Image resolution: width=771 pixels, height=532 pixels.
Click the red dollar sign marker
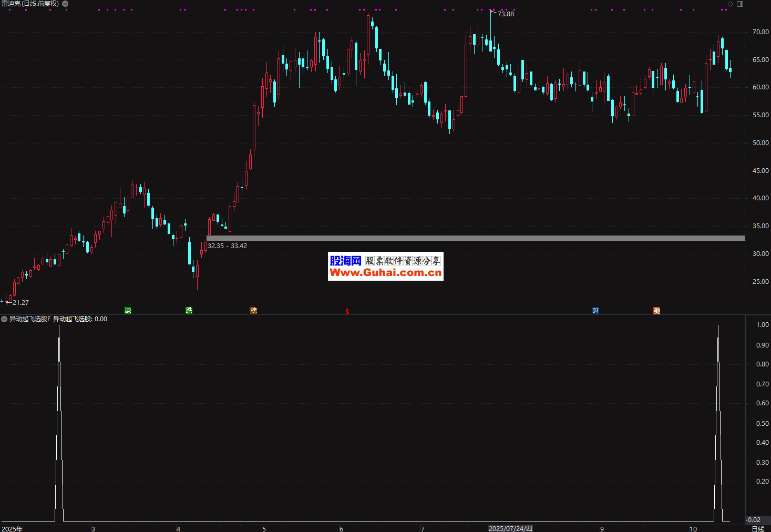click(x=347, y=311)
